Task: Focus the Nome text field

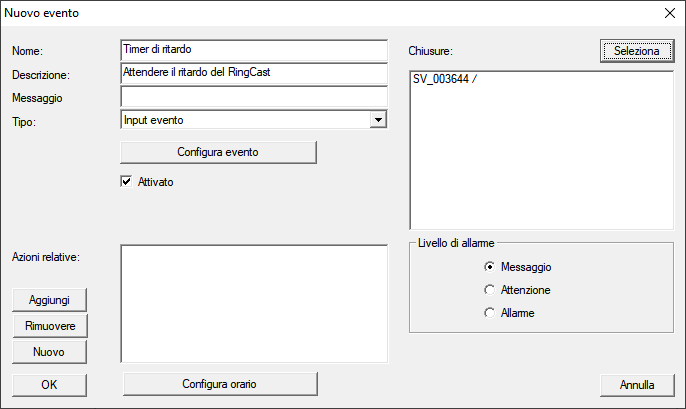Action: pyautogui.click(x=253, y=50)
